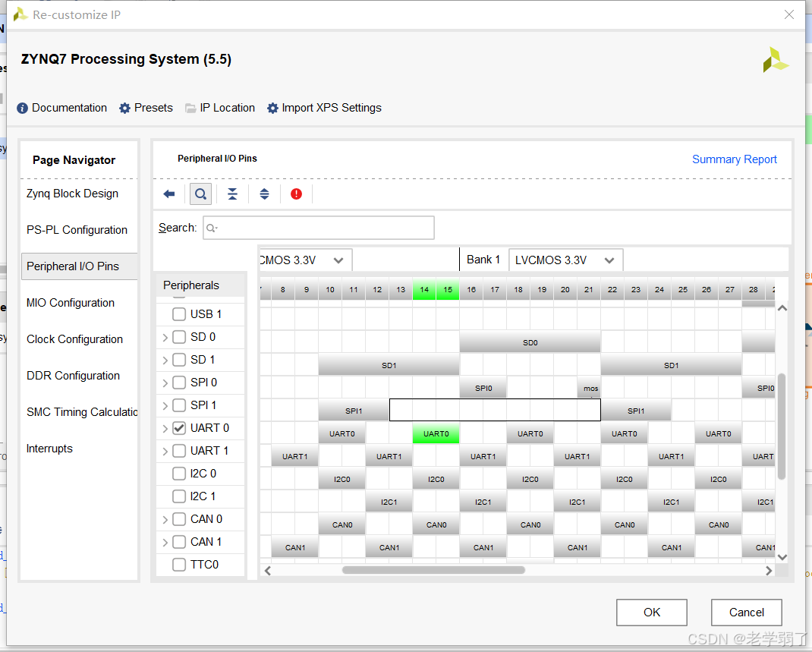Expand the SD 1 peripheral row

click(x=165, y=361)
